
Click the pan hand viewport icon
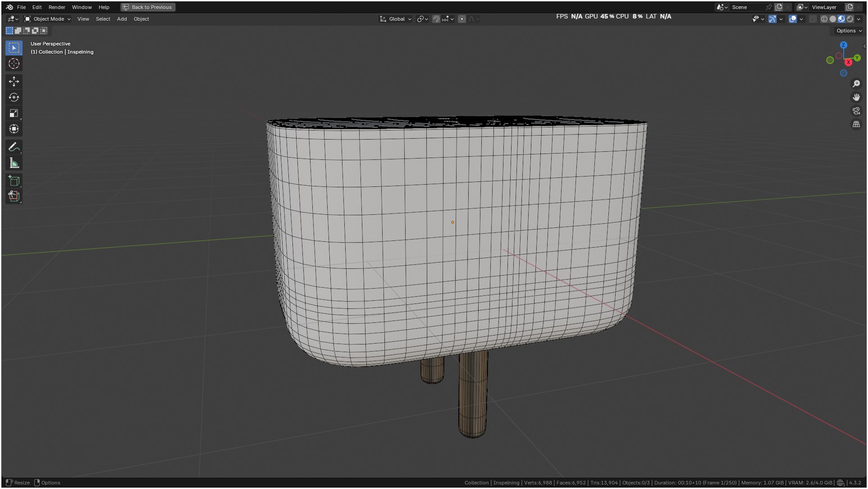(856, 97)
